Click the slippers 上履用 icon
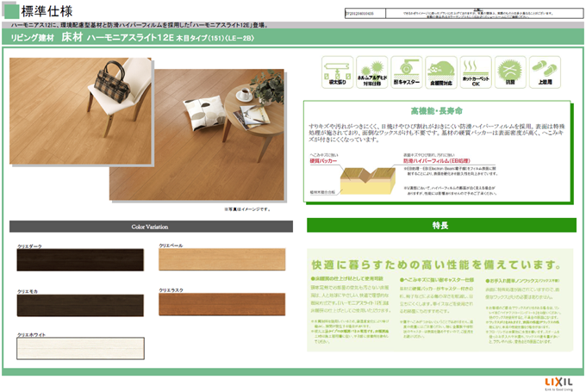 point(545,72)
